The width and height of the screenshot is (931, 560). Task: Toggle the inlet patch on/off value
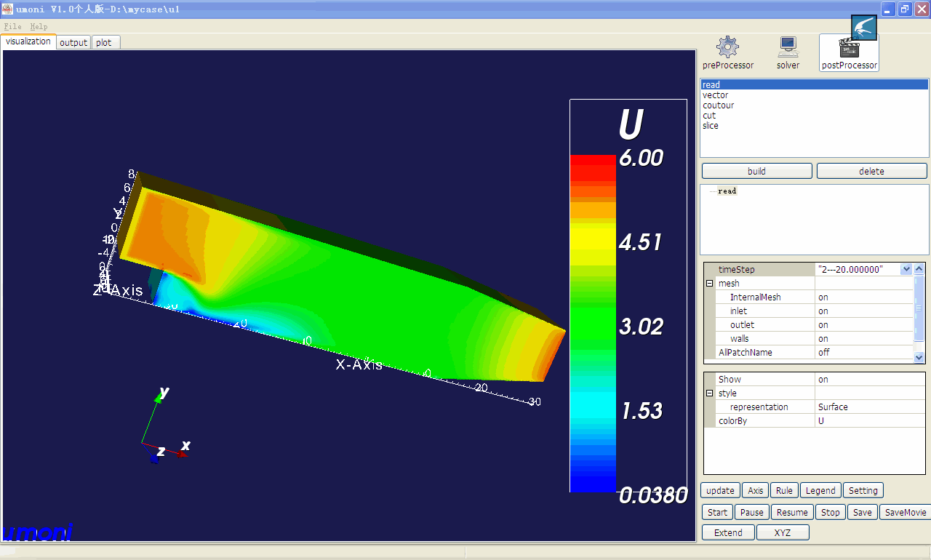pos(863,311)
